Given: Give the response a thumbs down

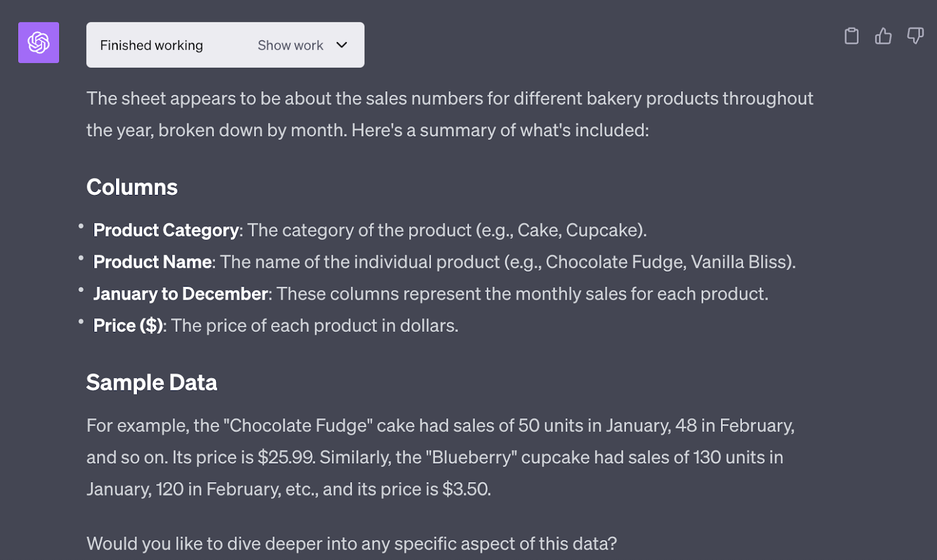Looking at the screenshot, I should (915, 36).
